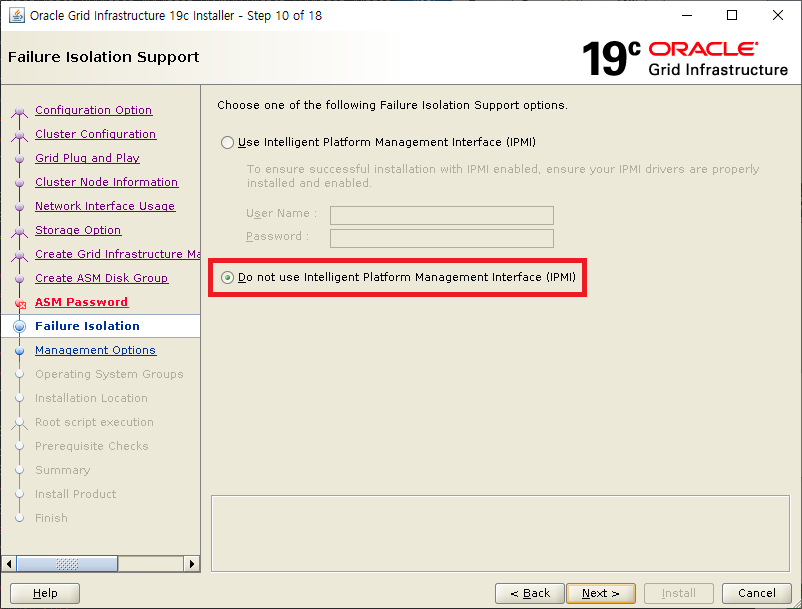Click the Grid Plug and Play step marker
The image size is (802, 609).
(19, 159)
